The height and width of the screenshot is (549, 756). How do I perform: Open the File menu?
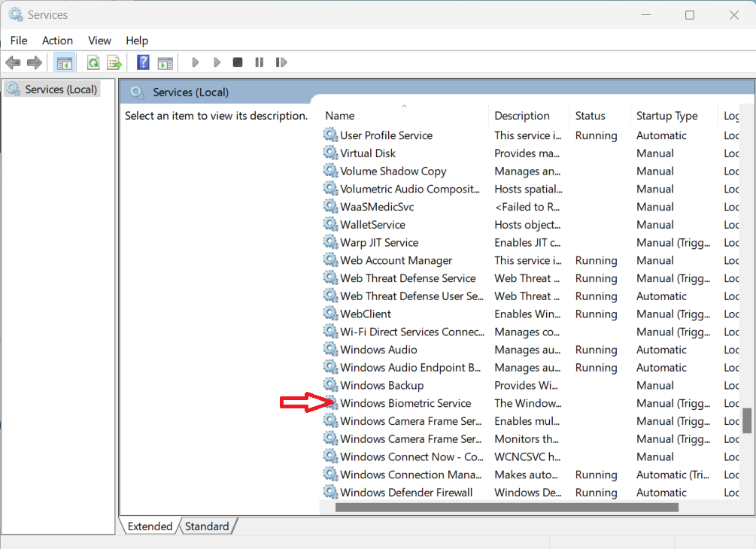(19, 41)
